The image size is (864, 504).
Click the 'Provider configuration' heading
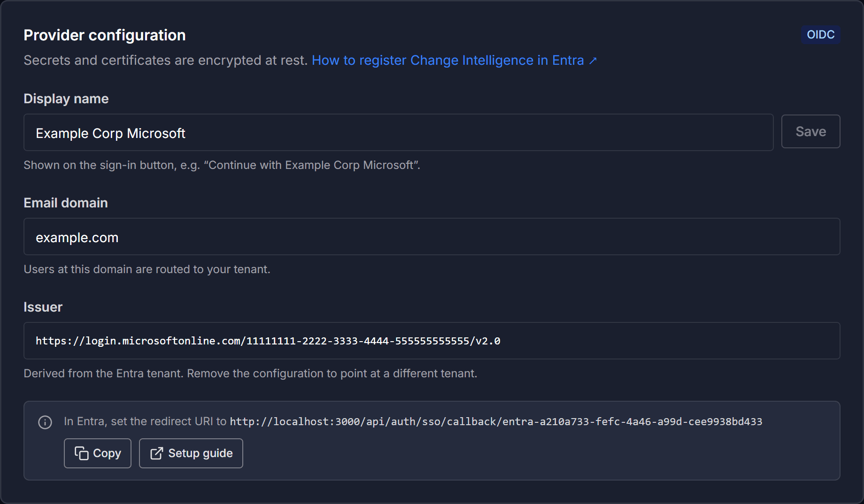pos(105,35)
